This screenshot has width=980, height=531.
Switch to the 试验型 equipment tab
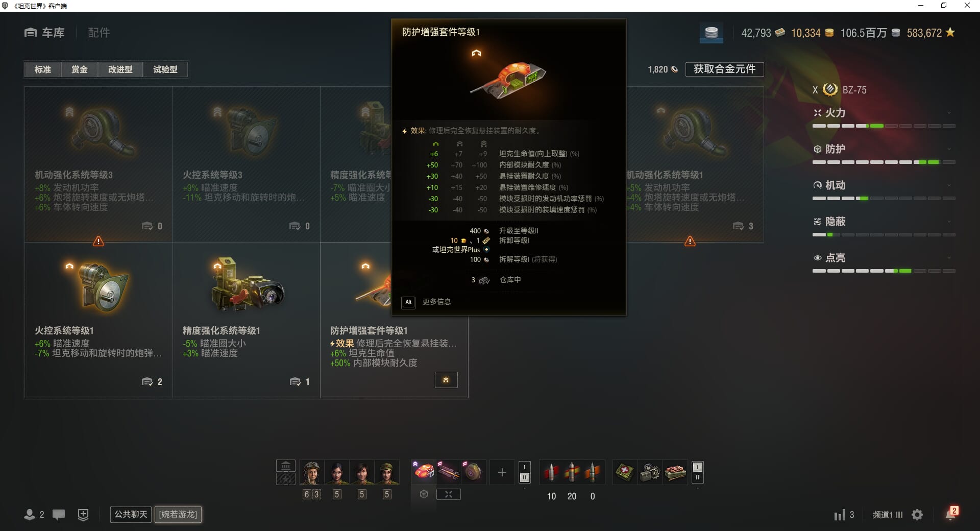click(x=165, y=69)
